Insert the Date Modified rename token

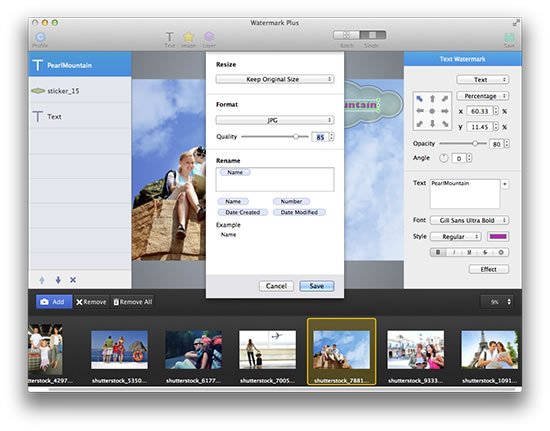point(299,212)
